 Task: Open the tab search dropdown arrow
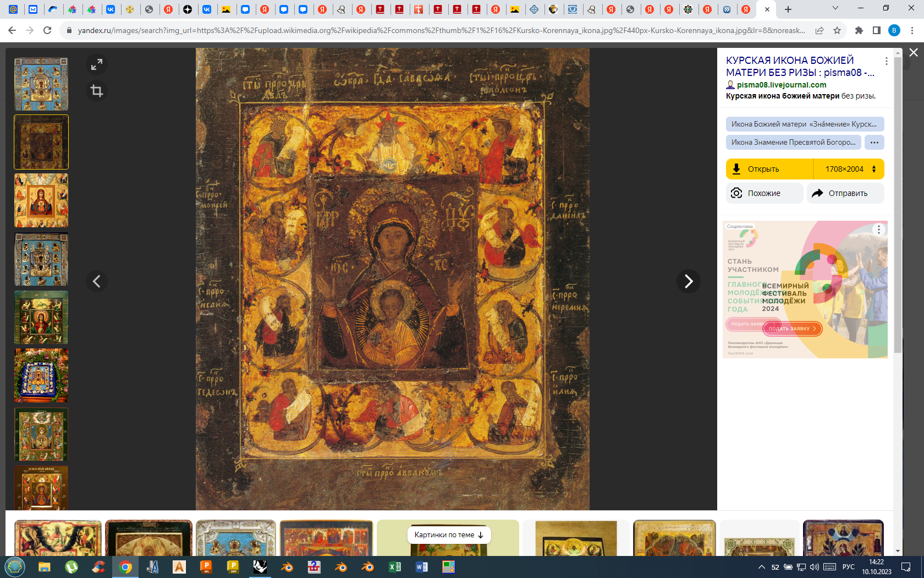point(835,8)
